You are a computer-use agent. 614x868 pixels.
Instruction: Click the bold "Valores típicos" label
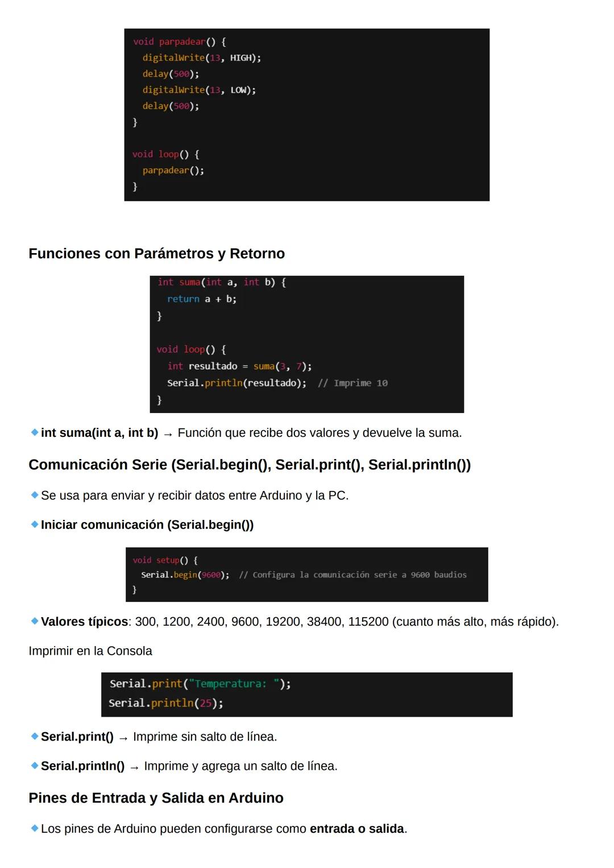tap(84, 622)
